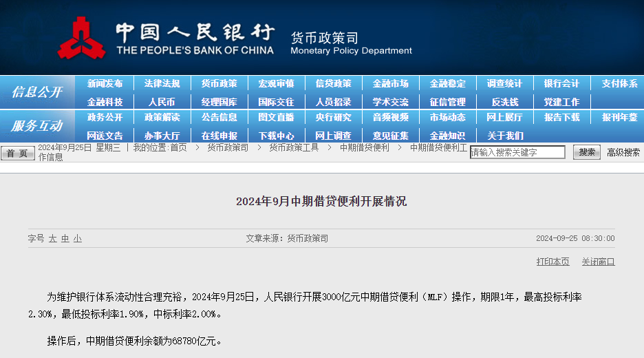Screen dimensions: 644x358
Task: Click the 首页 home button
Action: coord(18,153)
